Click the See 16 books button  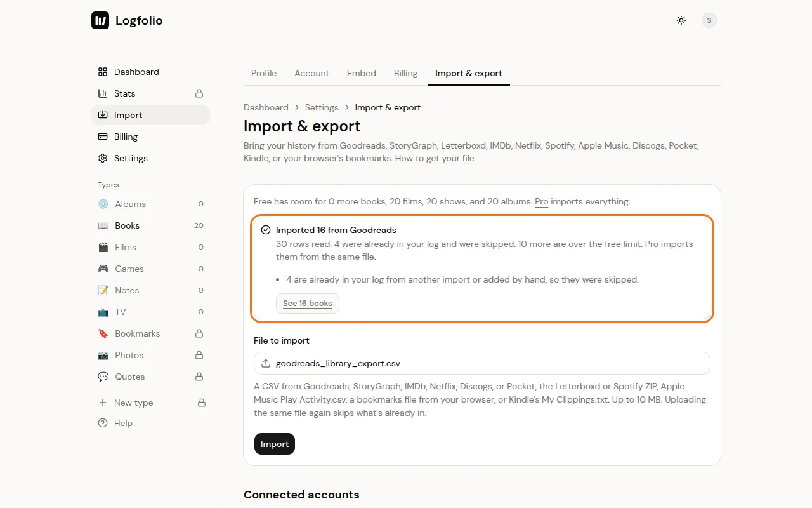point(308,304)
